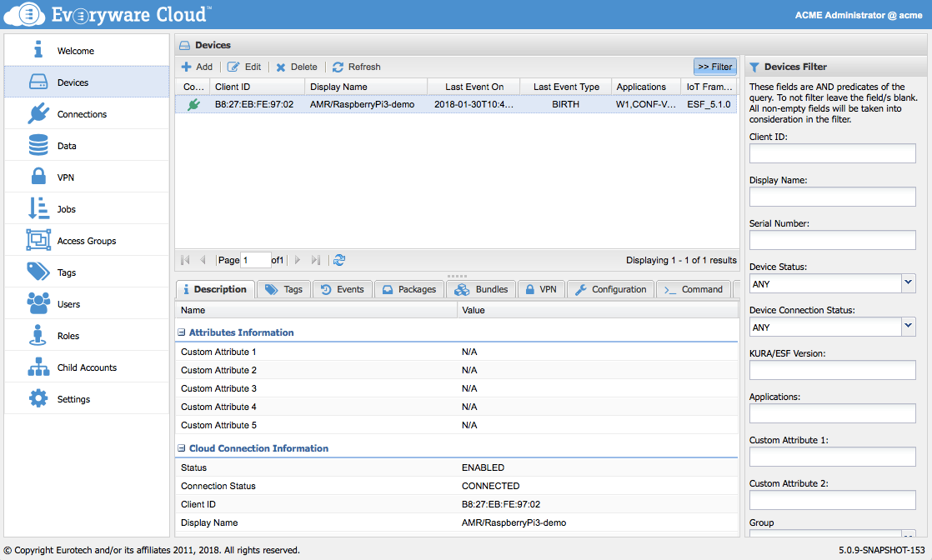The width and height of the screenshot is (932, 560).
Task: Open Settings via the gear icon
Action: 38,398
